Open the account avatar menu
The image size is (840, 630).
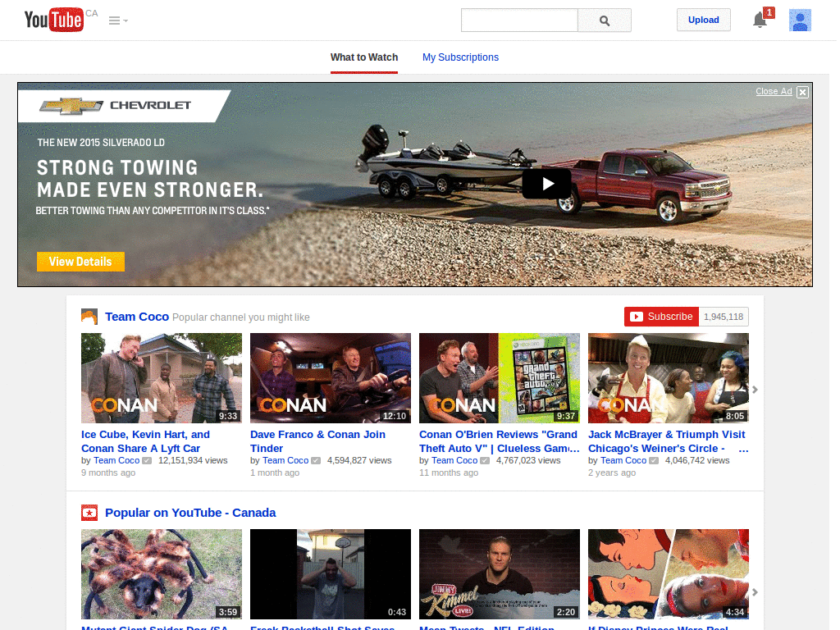tap(800, 21)
